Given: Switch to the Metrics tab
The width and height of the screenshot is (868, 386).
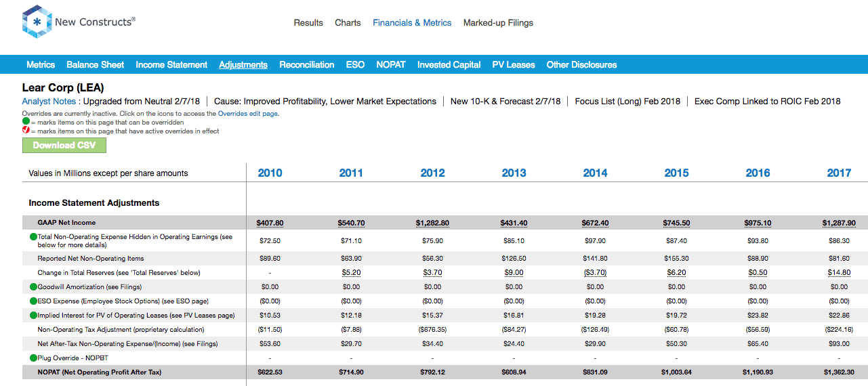Looking at the screenshot, I should click(41, 65).
